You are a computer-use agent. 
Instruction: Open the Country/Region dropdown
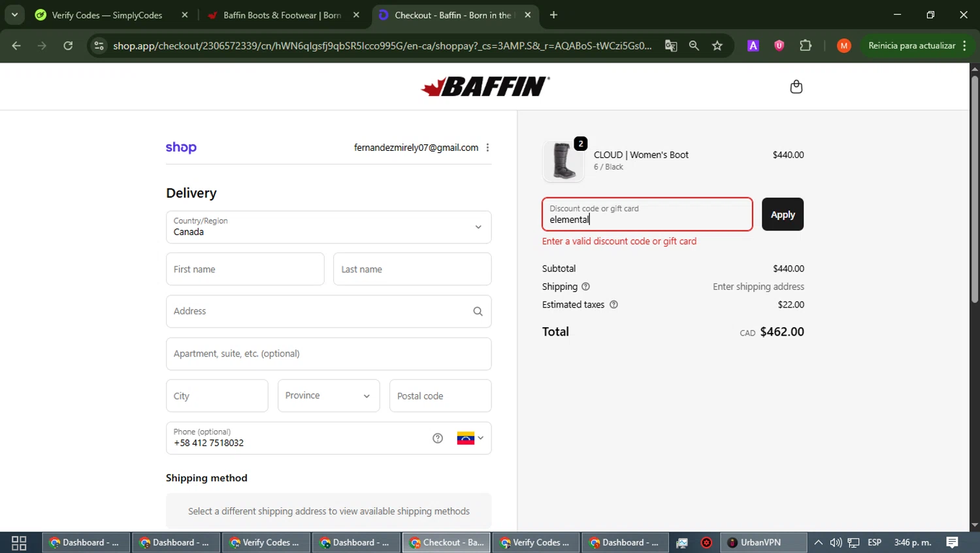pos(329,227)
